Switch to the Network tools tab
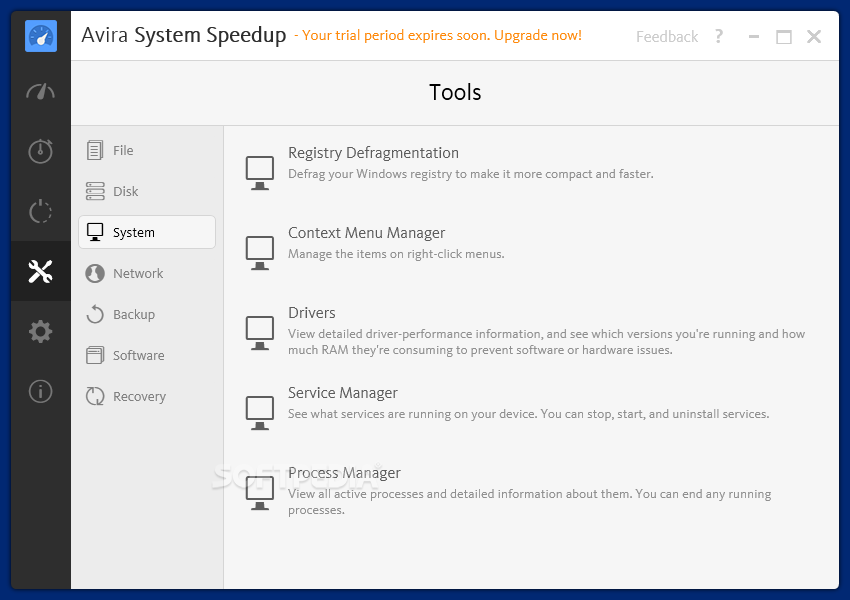Screen dimensions: 850x600 click(x=147, y=273)
